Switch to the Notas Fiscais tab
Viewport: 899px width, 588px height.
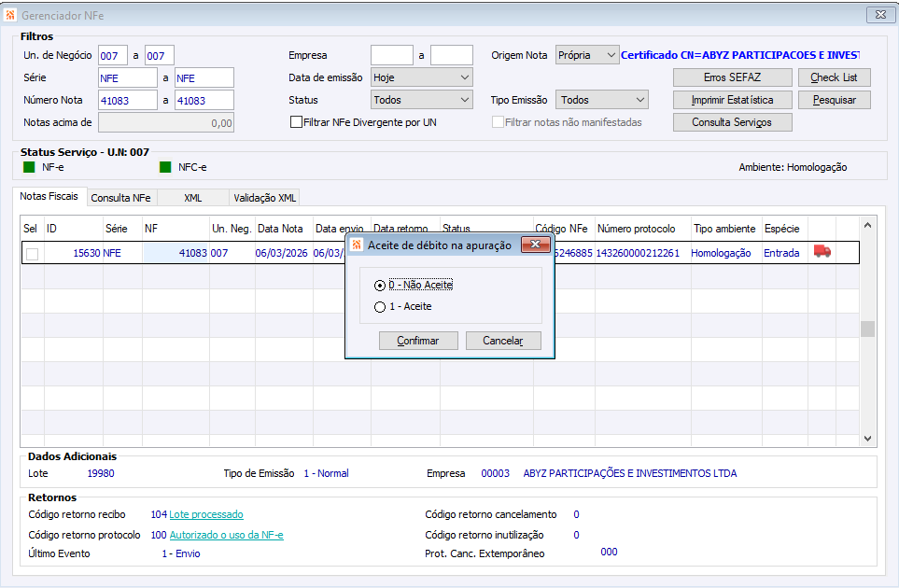click(x=49, y=196)
